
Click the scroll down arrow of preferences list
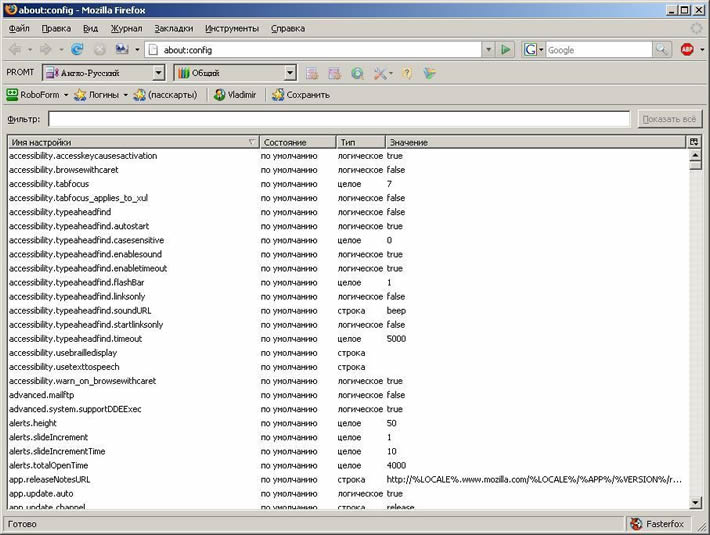tap(695, 502)
